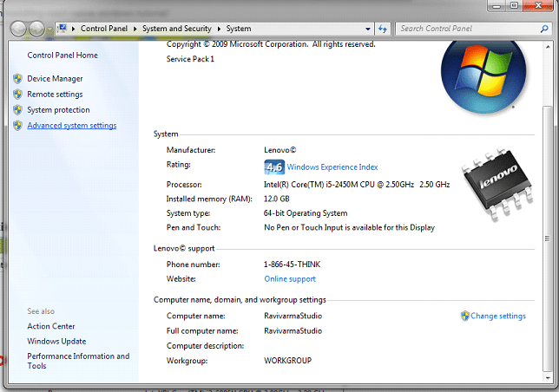Open recent pages dropdown beside Forward button

tap(49, 29)
